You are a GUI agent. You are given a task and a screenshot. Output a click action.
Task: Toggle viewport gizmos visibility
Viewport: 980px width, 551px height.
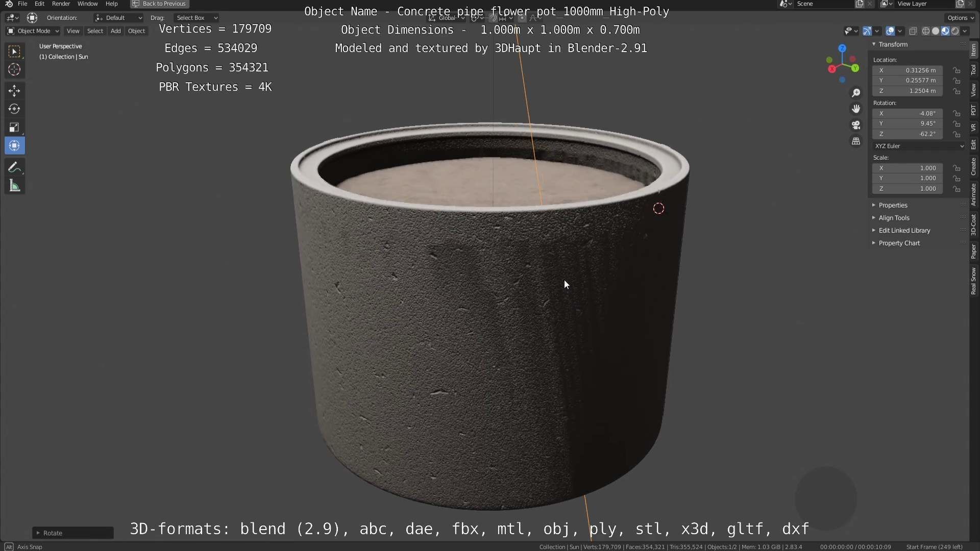point(867,31)
